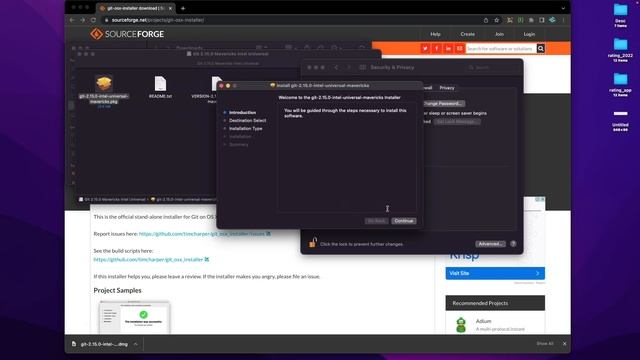Open the Adium project link text

click(x=483, y=321)
